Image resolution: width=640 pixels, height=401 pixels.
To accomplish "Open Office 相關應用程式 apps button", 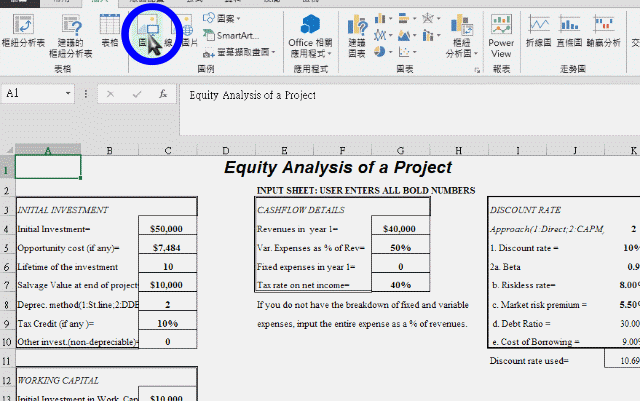I will coord(310,36).
